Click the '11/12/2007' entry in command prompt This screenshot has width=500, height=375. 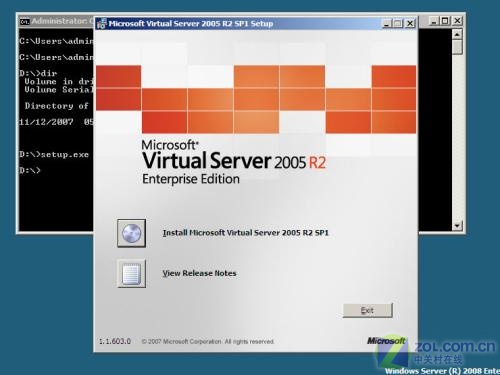pyautogui.click(x=46, y=122)
